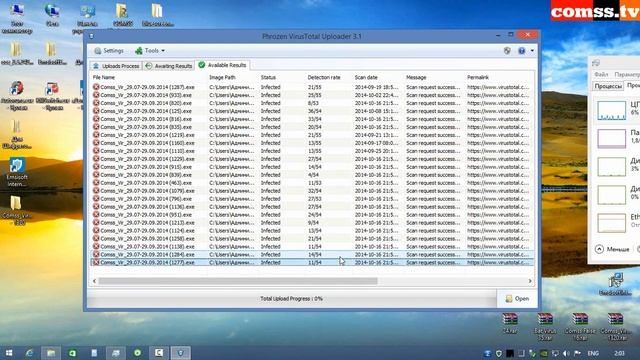The image size is (640, 360).
Task: Click the red X icon beside (835).exe
Action: (x=96, y=127)
